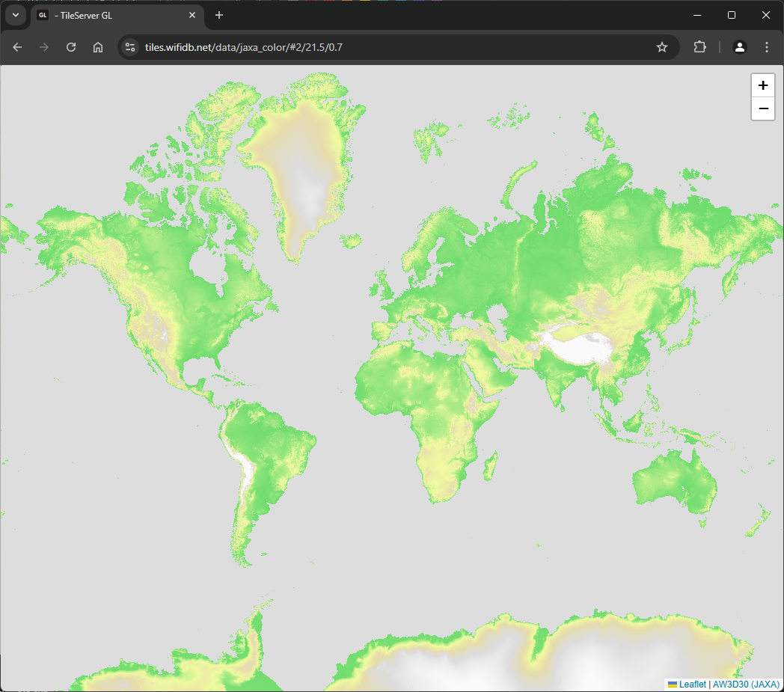Open the browser home page
This screenshot has height=692, width=784.
pyautogui.click(x=98, y=47)
